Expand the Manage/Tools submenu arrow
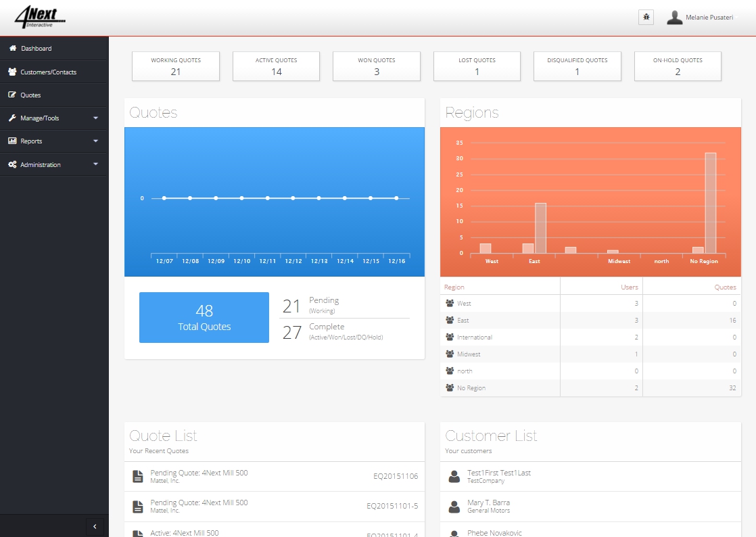This screenshot has height=537, width=756. (x=95, y=118)
